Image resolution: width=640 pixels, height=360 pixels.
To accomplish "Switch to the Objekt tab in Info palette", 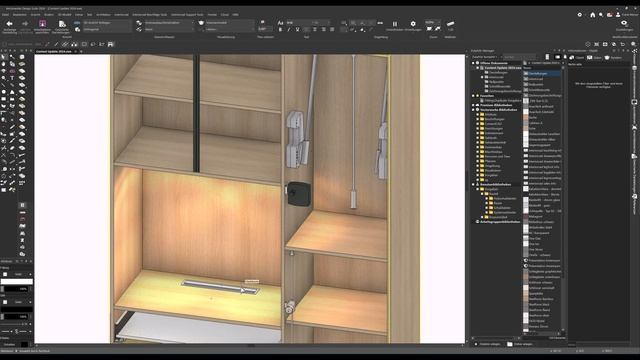I will pos(577,58).
